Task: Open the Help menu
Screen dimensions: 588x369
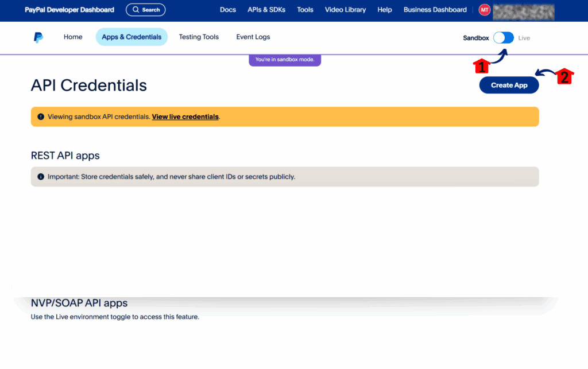Action: [384, 10]
